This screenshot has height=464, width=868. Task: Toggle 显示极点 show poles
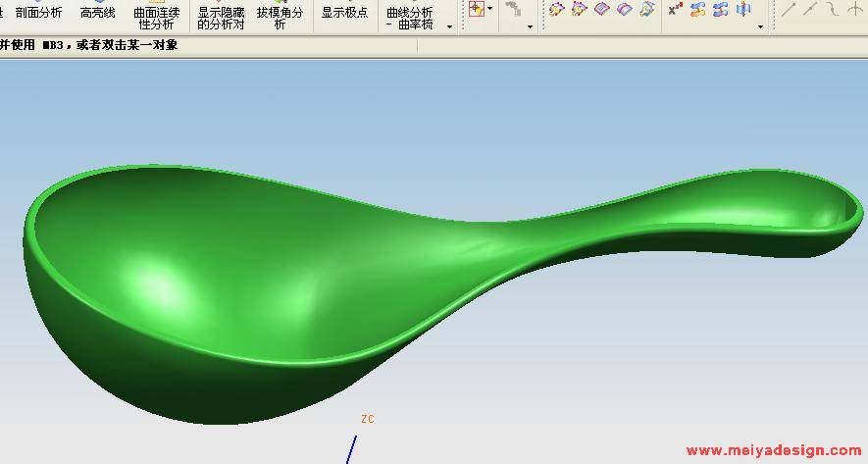tap(344, 13)
